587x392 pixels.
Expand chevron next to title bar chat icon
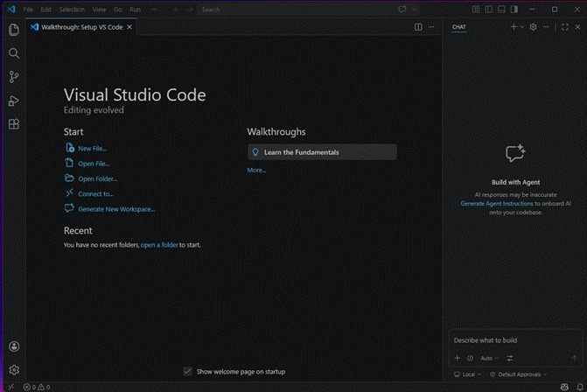pos(414,10)
